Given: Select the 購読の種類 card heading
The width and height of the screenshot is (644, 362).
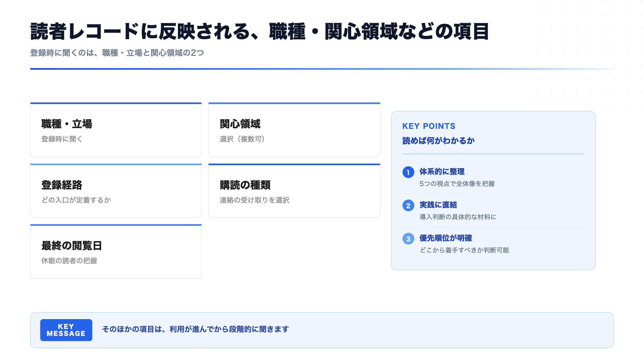Looking at the screenshot, I should pos(245,185).
